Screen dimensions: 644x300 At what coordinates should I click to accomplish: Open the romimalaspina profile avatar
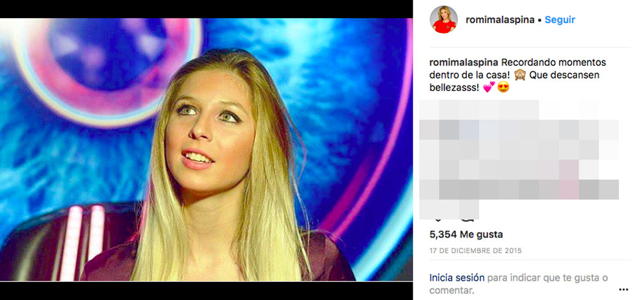pos(444,19)
